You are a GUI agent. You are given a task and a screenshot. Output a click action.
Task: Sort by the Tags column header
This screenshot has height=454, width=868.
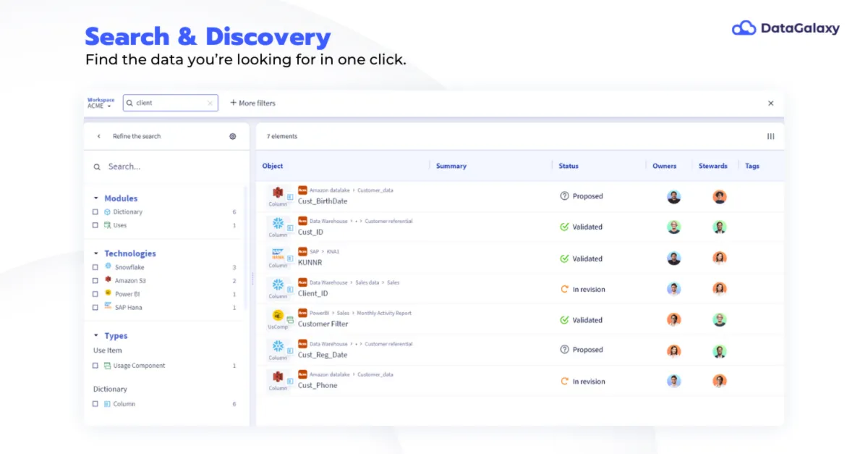[752, 166]
